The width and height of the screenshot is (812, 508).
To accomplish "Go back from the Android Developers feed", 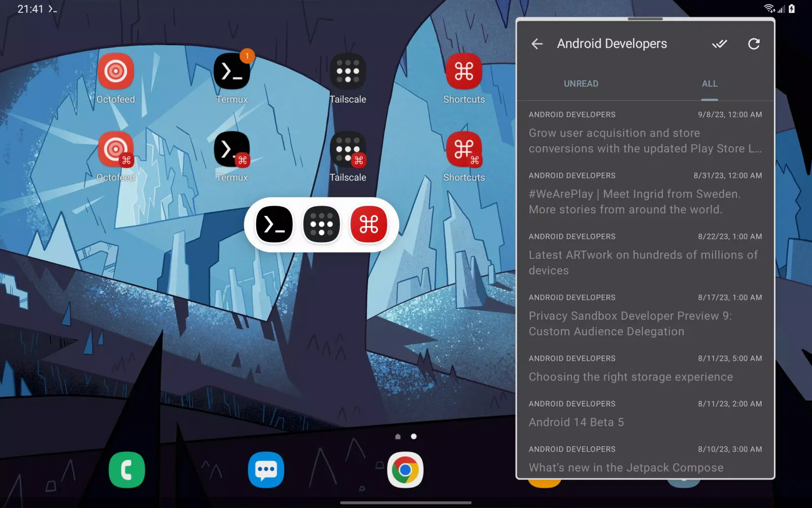I will click(x=536, y=44).
